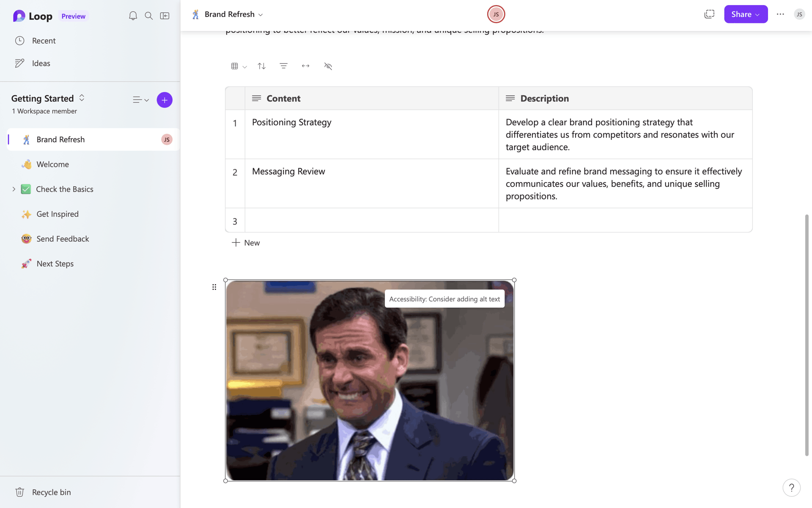Image resolution: width=812 pixels, height=508 pixels.
Task: Open search in Loop sidebar
Action: tap(149, 16)
